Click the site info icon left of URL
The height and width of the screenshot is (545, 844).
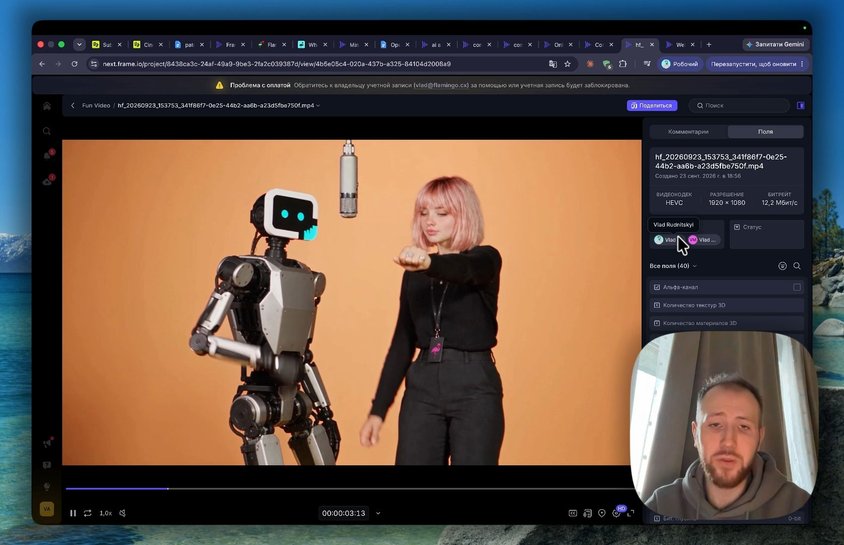point(94,64)
